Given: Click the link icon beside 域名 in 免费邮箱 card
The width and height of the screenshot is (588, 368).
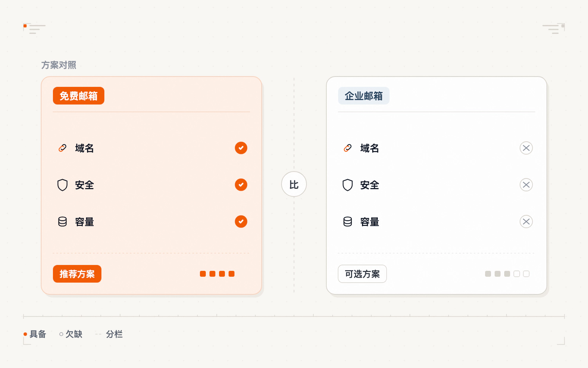Looking at the screenshot, I should (x=62, y=148).
